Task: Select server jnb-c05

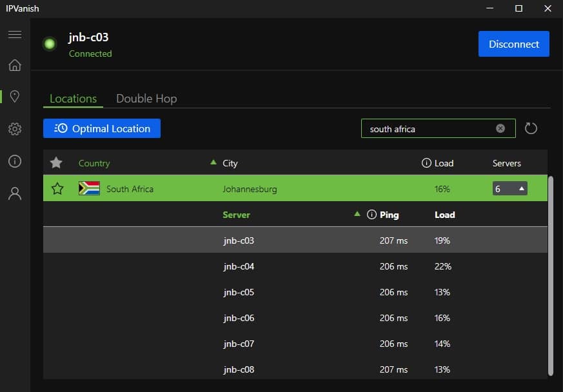Action: (x=295, y=292)
